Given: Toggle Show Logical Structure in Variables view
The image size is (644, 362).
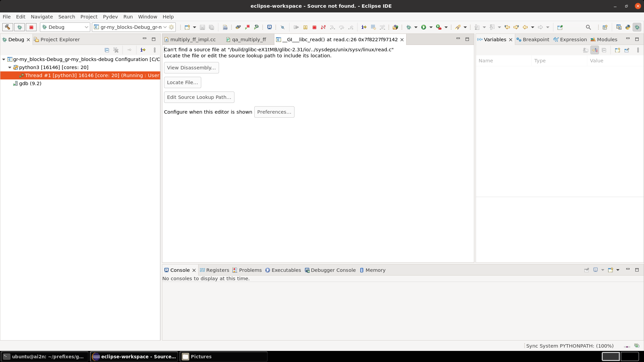Looking at the screenshot, I should point(595,50).
